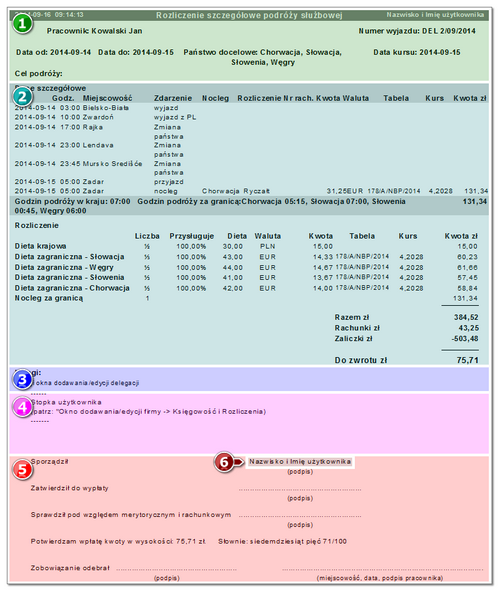
Task: Click 'przyjazd' in the Zadar row
Action: click(168, 182)
